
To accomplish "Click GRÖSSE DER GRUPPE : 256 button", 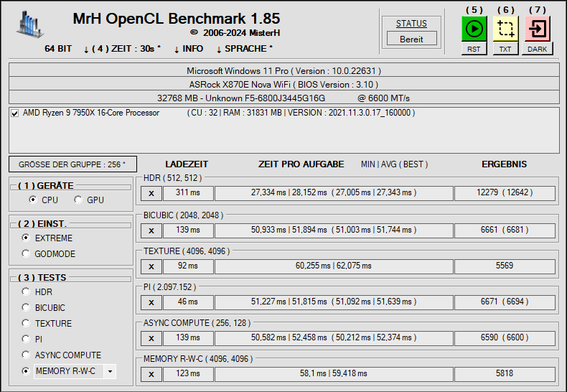I will pyautogui.click(x=72, y=164).
